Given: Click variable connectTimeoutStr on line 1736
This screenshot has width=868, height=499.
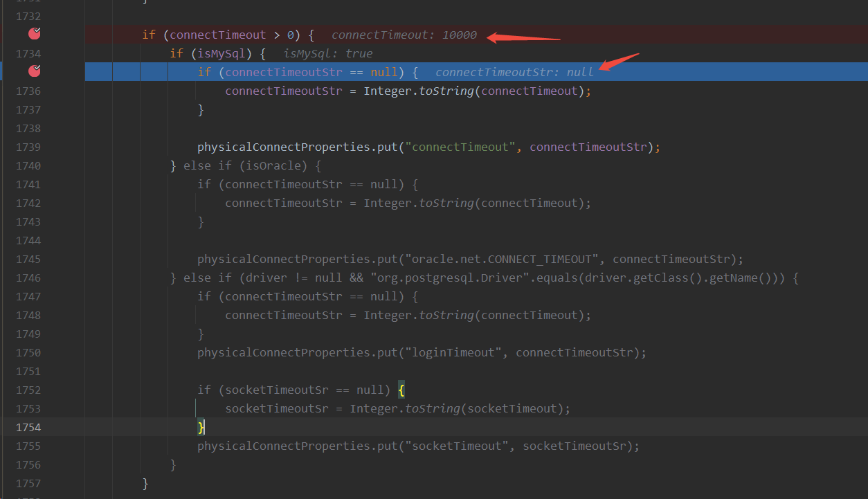Looking at the screenshot, I should [283, 91].
